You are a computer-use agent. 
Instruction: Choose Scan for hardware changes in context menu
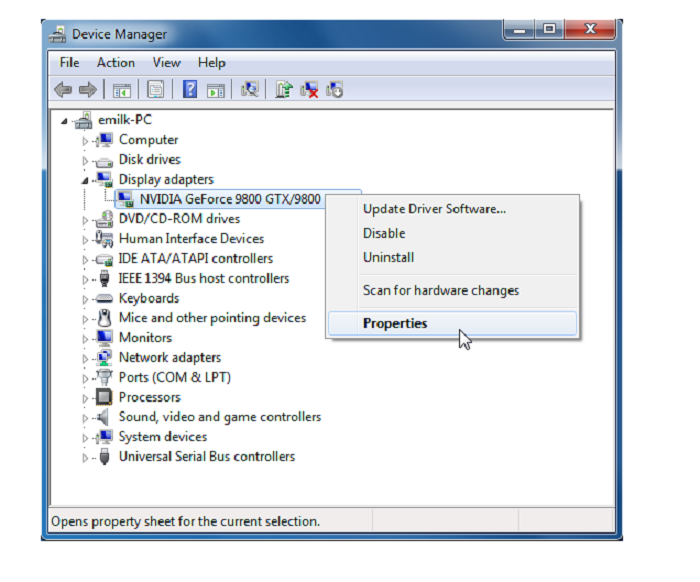coord(452,291)
